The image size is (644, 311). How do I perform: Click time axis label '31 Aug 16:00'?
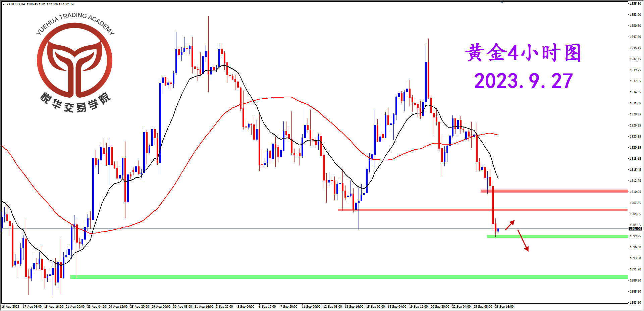[204, 307]
